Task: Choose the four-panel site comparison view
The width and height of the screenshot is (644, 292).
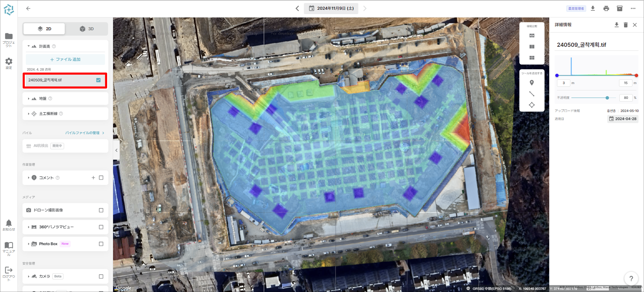Action: [x=532, y=58]
